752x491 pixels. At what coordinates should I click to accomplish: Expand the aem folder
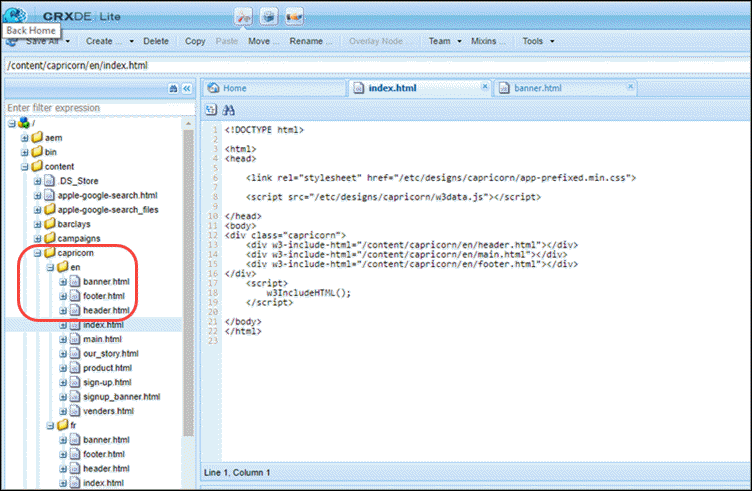(x=24, y=138)
